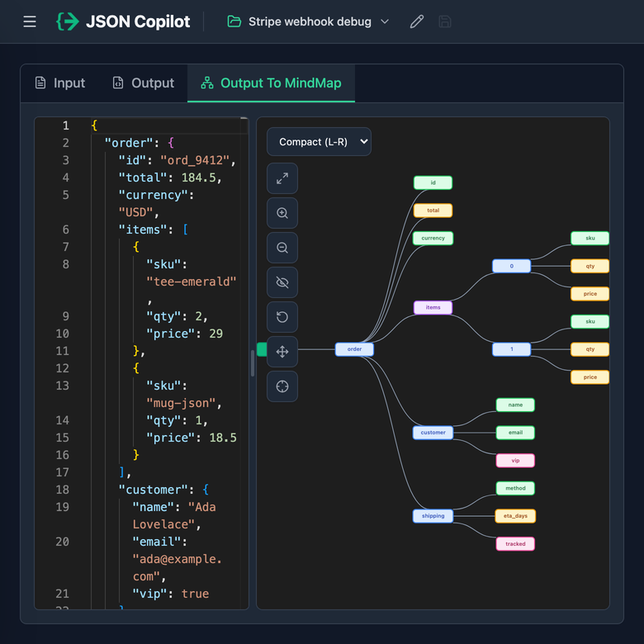Select the tracked node
This screenshot has height=644, width=644.
pos(515,544)
